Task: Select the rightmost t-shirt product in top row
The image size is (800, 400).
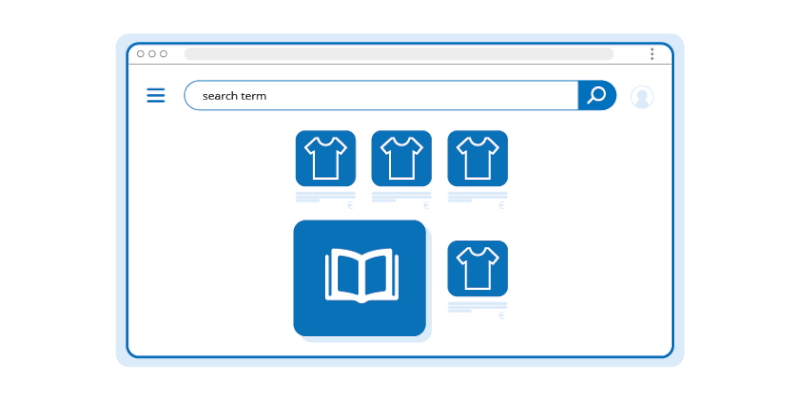Action: tap(478, 158)
